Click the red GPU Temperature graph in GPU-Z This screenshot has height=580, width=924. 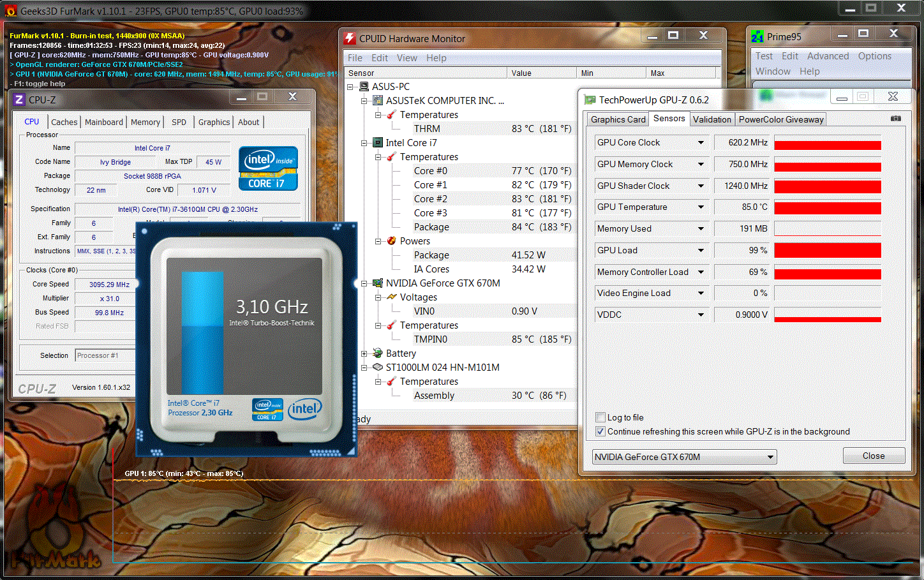[828, 207]
